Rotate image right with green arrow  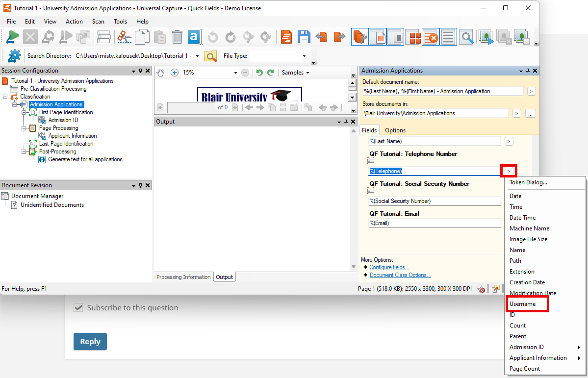coord(270,73)
